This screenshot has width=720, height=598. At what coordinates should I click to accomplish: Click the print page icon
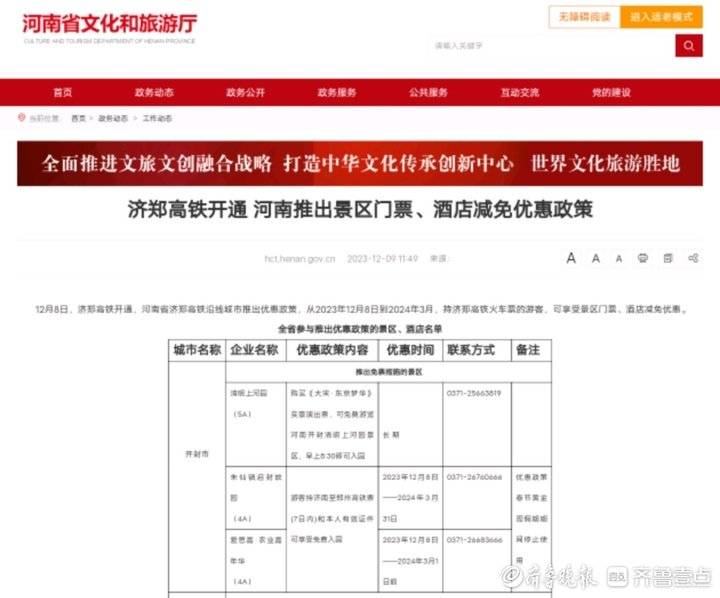point(643,258)
